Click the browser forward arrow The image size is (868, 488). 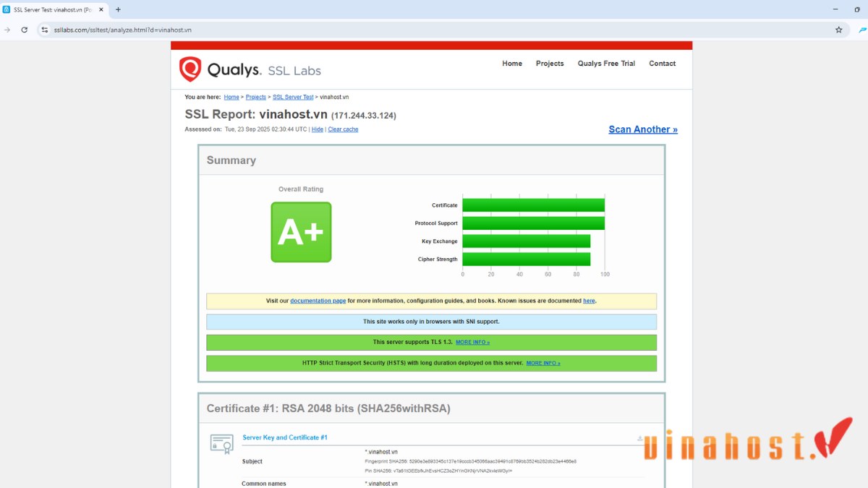coord(7,30)
